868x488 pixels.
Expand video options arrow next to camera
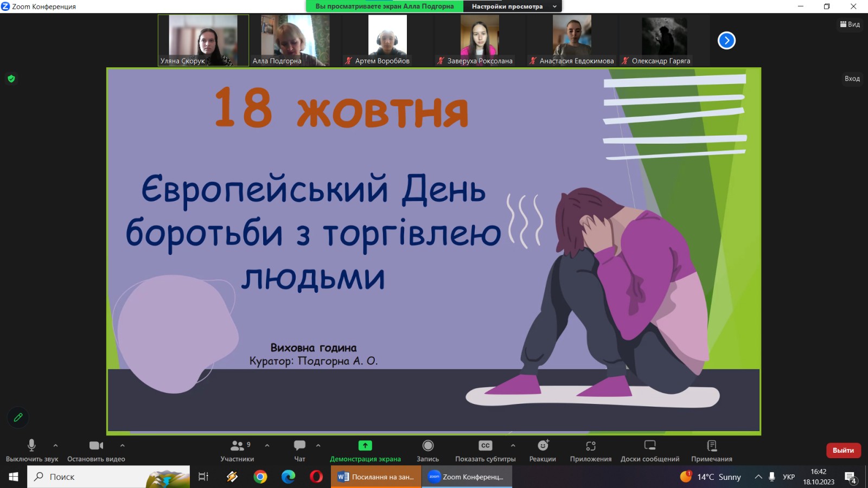tap(123, 445)
